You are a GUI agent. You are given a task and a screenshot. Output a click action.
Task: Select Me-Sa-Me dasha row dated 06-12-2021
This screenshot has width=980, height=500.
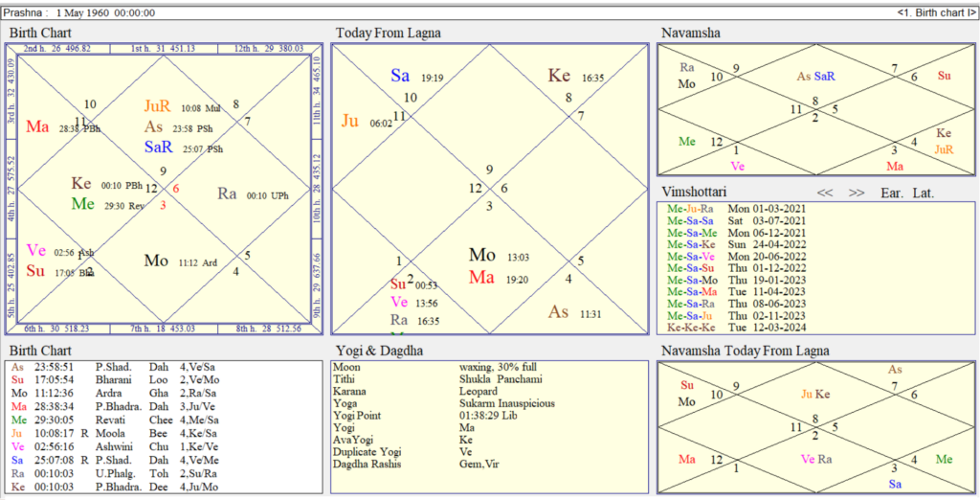coord(737,232)
